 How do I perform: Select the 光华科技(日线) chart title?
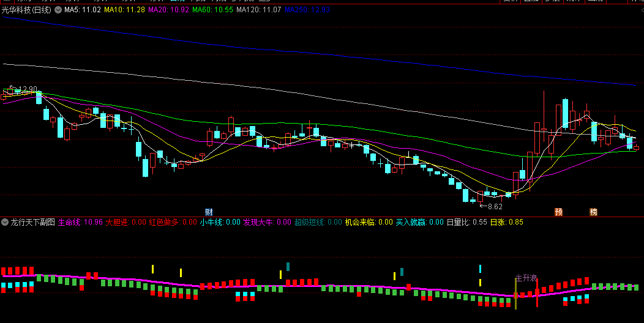pos(27,10)
